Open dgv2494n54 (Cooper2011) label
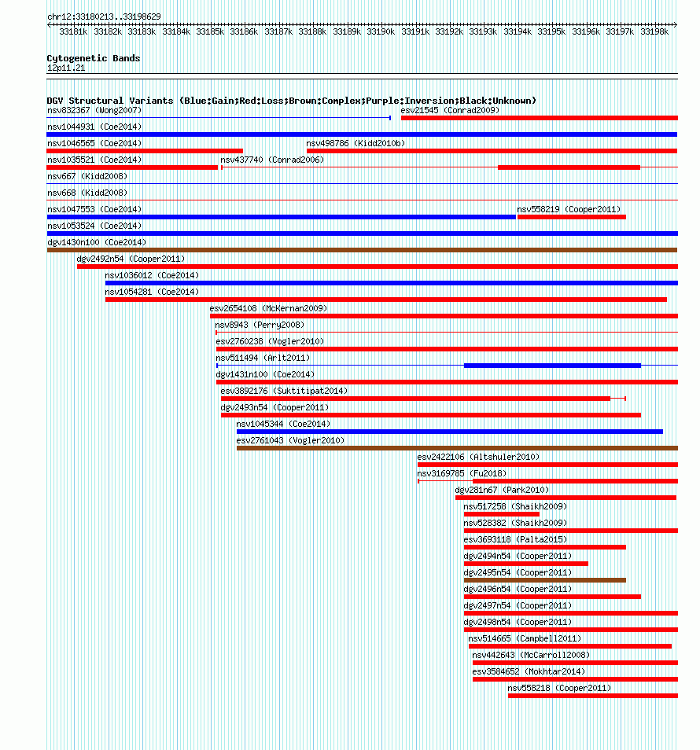Screen dimensions: 700x750 tap(518, 556)
